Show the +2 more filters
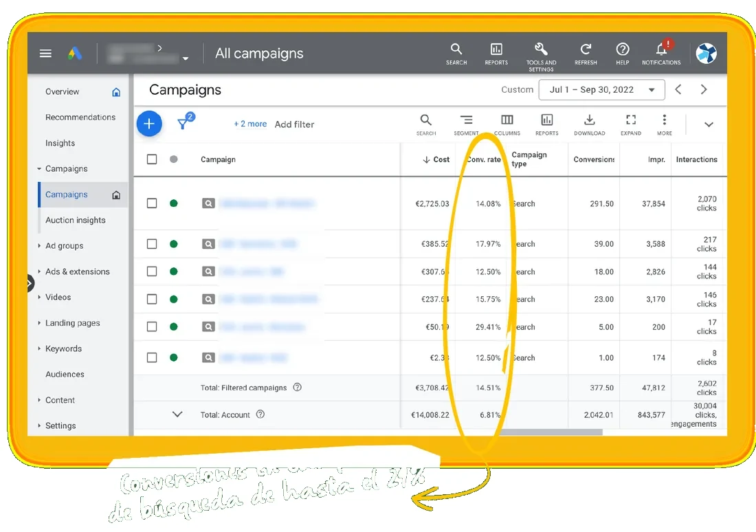Viewport: 756px width, 532px height. 250,124
